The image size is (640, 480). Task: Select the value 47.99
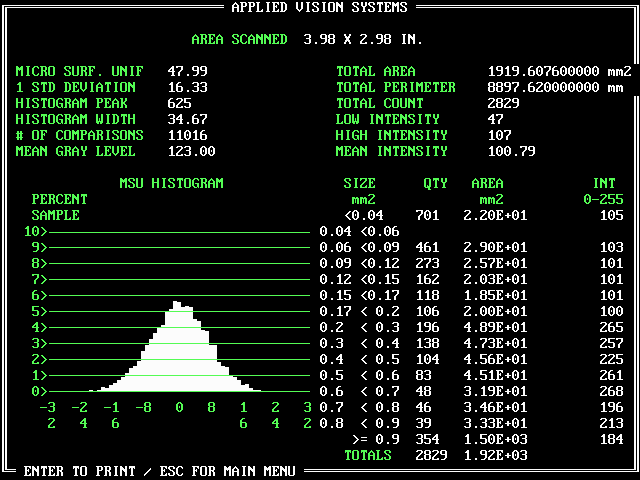(x=187, y=71)
